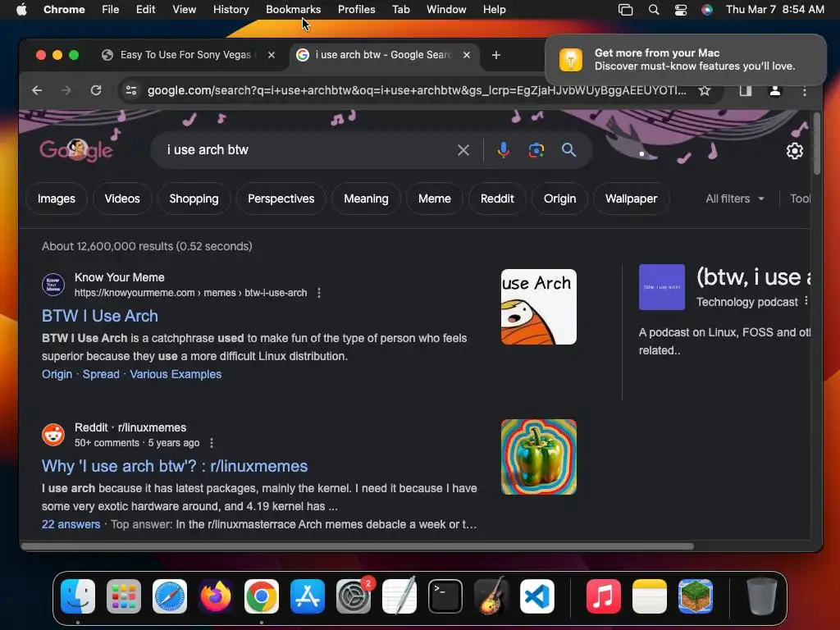This screenshot has height=630, width=840.
Task: Open Get more from your Mac notification
Action: (x=685, y=60)
